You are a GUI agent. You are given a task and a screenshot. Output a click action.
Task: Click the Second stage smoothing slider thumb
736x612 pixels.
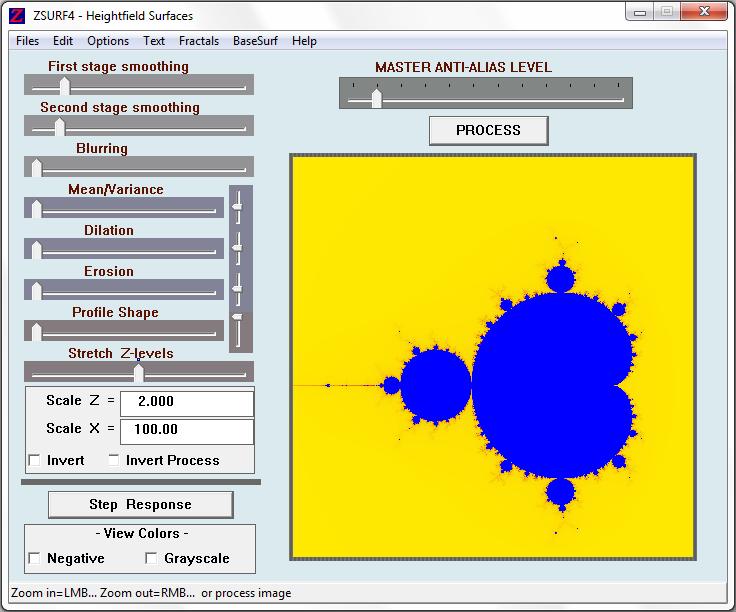[x=60, y=127]
